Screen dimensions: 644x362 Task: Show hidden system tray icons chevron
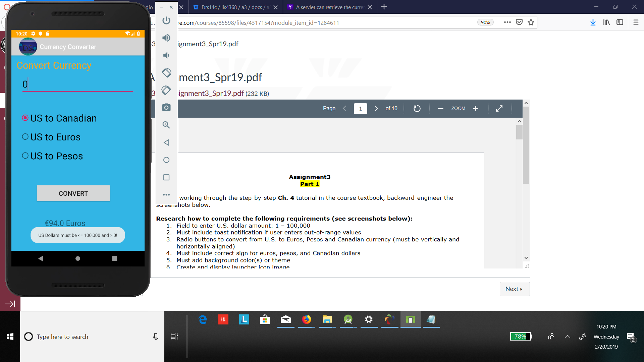point(567,337)
